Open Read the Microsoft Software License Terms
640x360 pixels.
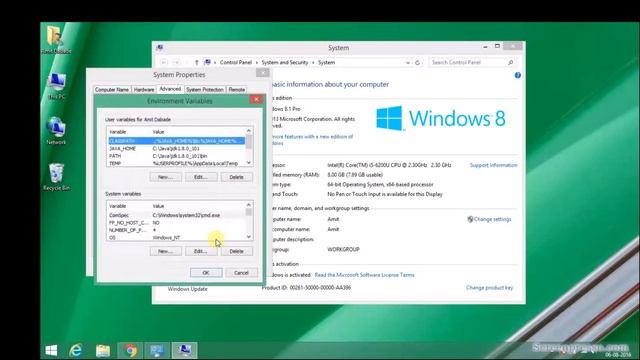[x=364, y=275]
